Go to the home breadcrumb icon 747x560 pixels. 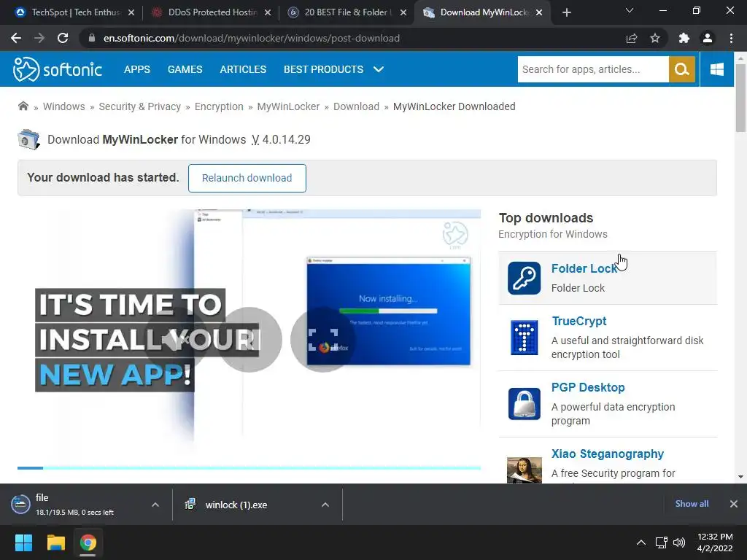(23, 106)
